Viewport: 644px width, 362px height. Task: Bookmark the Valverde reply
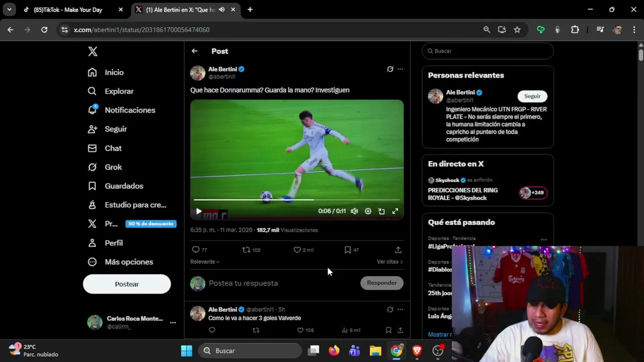click(388, 330)
